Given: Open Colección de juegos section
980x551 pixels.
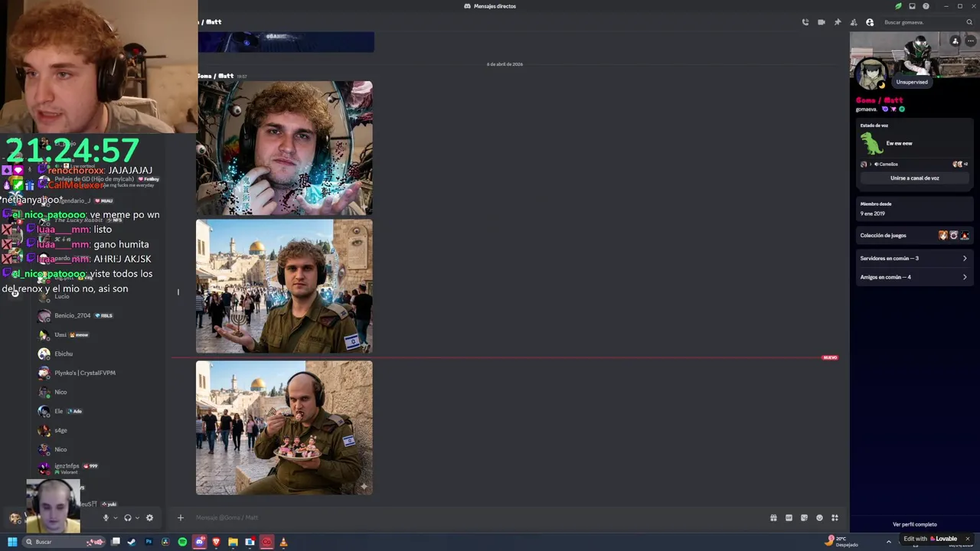Looking at the screenshot, I should (x=914, y=236).
